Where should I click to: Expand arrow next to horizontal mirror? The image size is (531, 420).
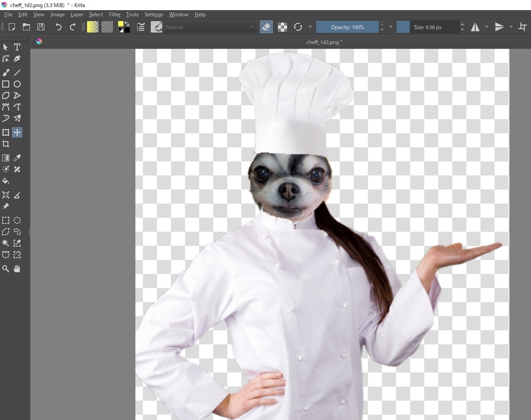(487, 27)
